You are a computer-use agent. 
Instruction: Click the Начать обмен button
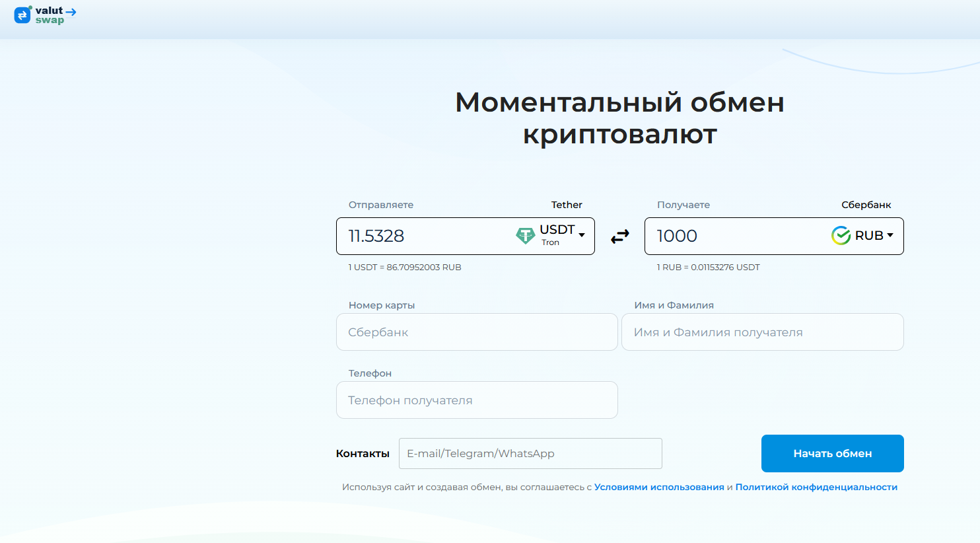point(832,454)
